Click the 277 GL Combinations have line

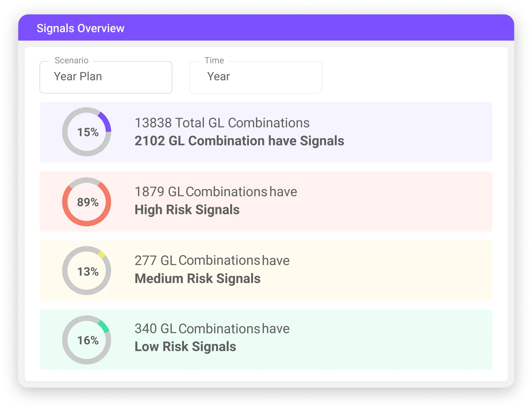212,260
